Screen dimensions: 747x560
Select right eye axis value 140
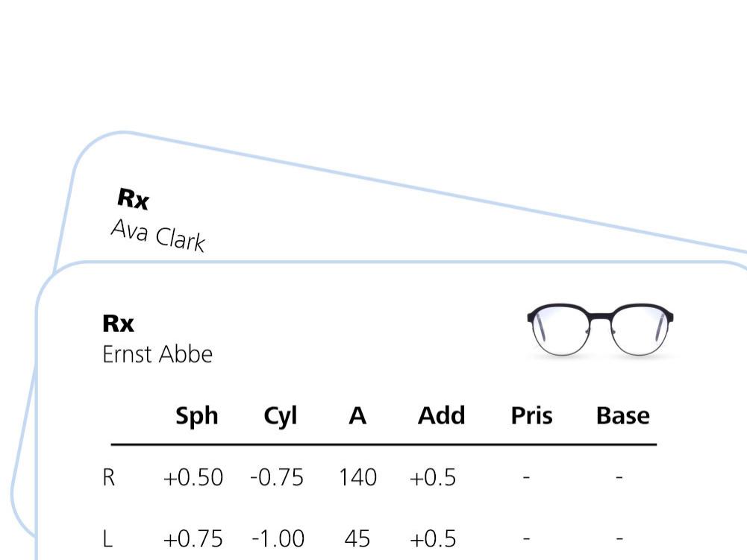point(357,477)
